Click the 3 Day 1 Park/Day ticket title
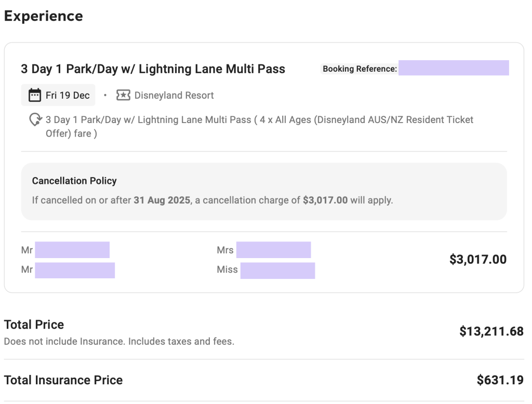Image resolution: width=532 pixels, height=404 pixels. 153,69
